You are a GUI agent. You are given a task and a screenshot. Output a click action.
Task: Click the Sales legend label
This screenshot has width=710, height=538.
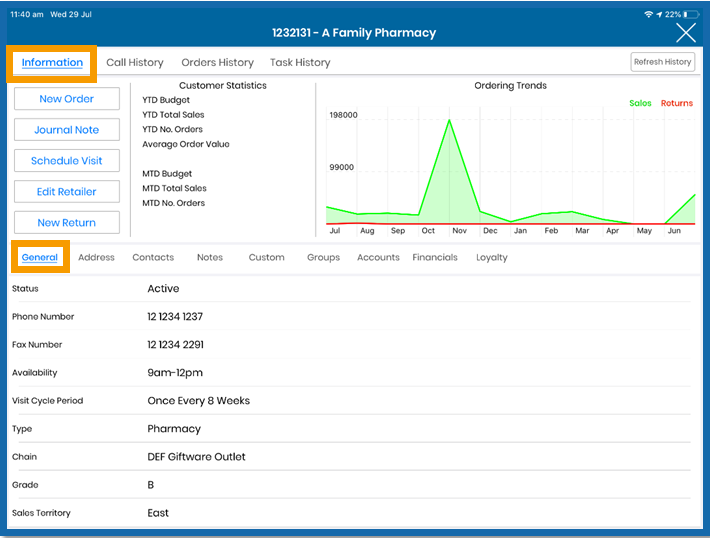point(640,103)
